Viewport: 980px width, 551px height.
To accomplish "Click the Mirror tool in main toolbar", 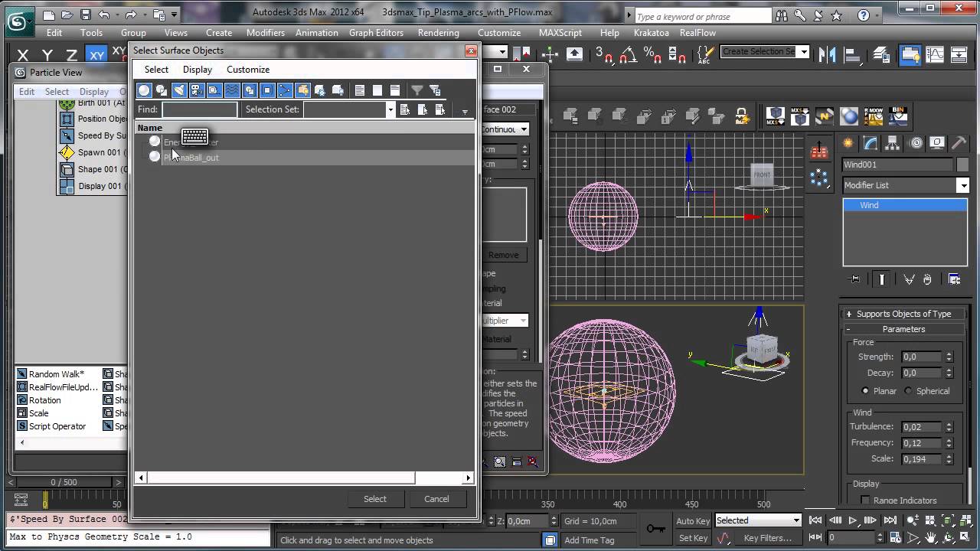I will (x=827, y=54).
